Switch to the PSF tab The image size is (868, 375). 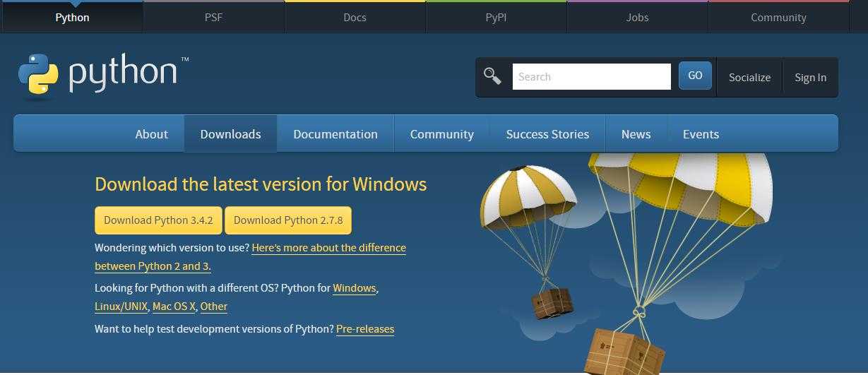coord(213,17)
